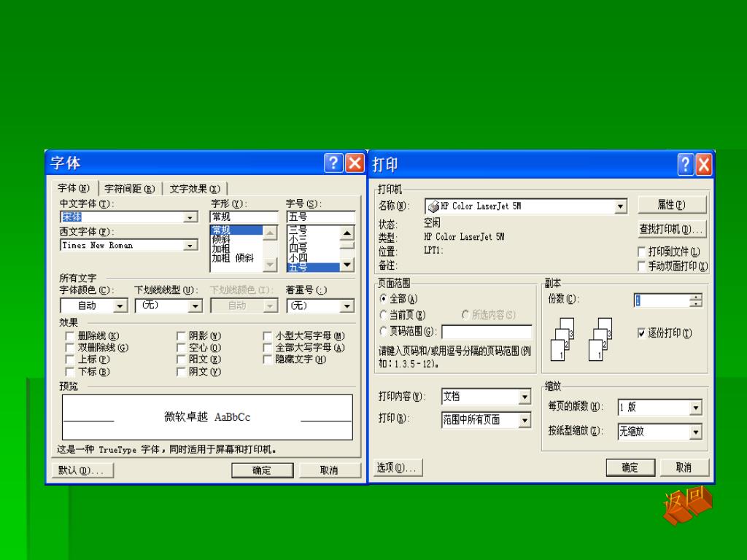Open the 着重号 dropdown
Viewport: 747px width, 560px height.
pyautogui.click(x=347, y=306)
